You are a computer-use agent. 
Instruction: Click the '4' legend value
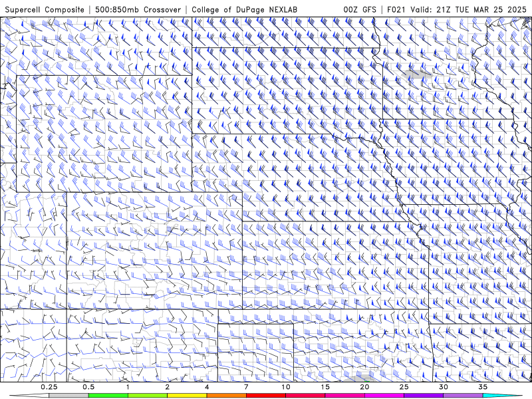(207, 387)
